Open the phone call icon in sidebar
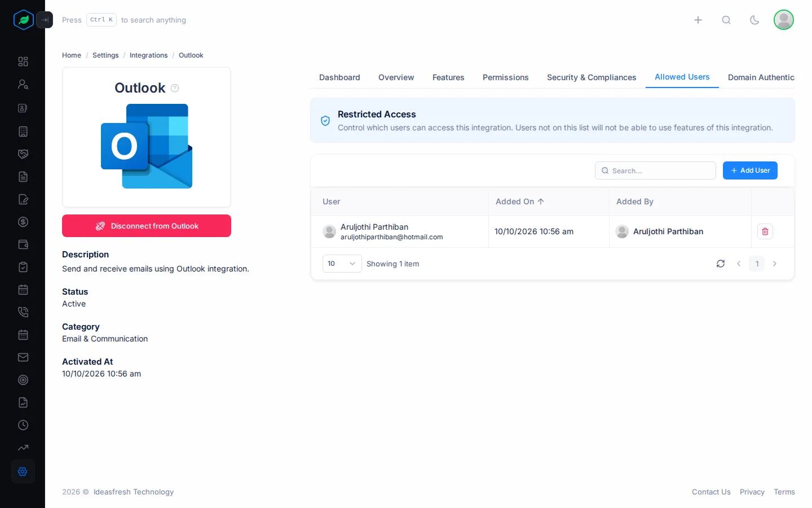Screen dimensions: 812x508 (x=23, y=312)
